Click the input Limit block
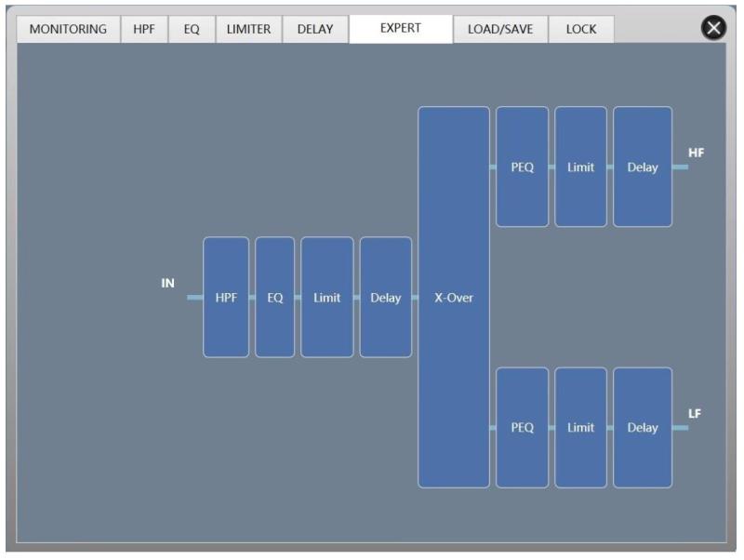Viewport: 744px width, 560px height. [x=326, y=298]
